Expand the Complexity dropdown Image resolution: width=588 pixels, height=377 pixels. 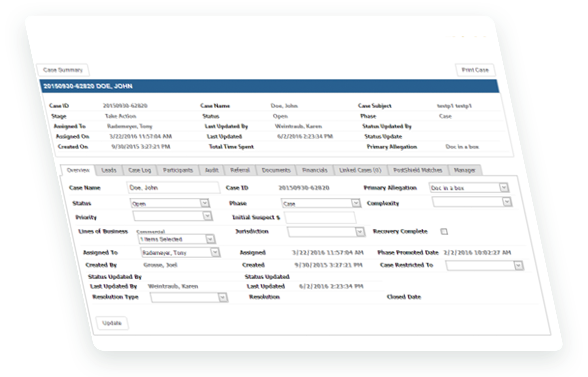pos(472,202)
